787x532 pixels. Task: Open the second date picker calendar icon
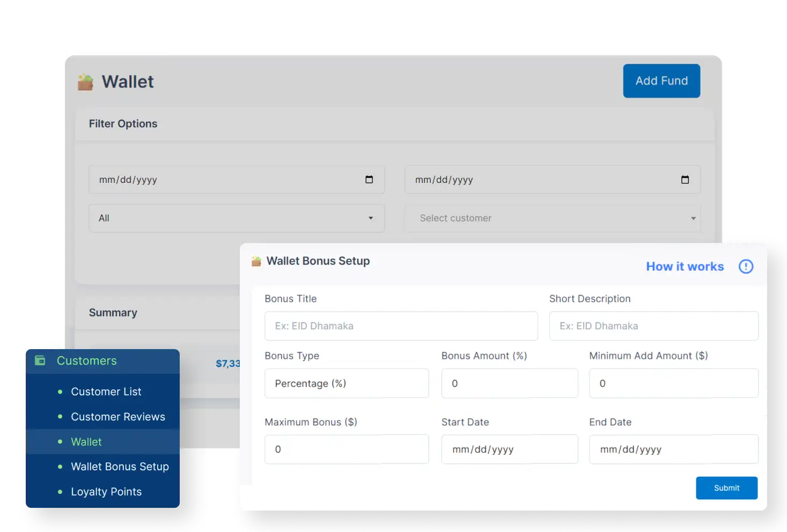[x=685, y=179]
